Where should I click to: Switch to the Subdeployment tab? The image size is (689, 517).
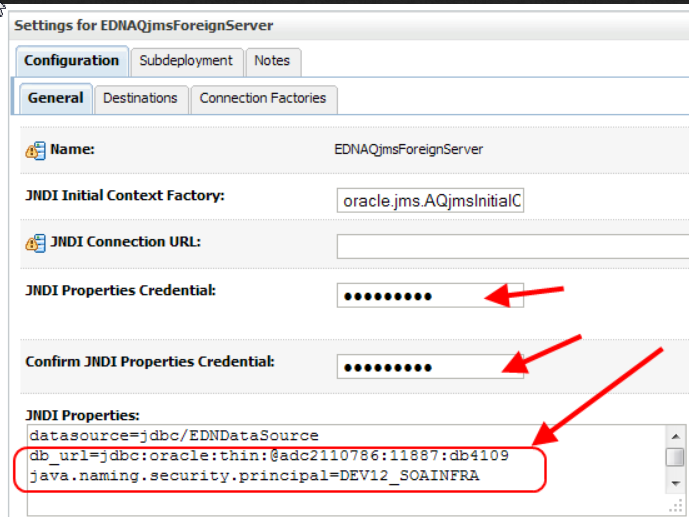[186, 61]
